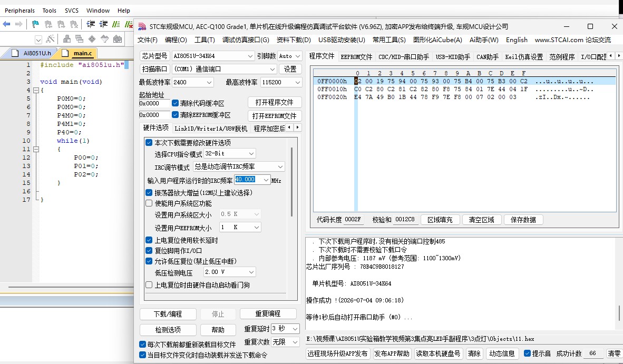The width and height of the screenshot is (623, 364).
Task: Click the code start address 0x0000 field
Action: (x=154, y=103)
